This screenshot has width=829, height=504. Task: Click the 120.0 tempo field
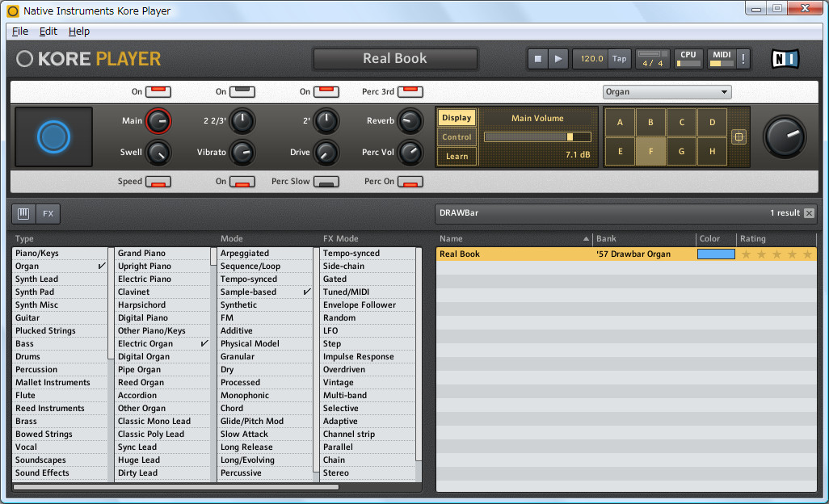(591, 59)
